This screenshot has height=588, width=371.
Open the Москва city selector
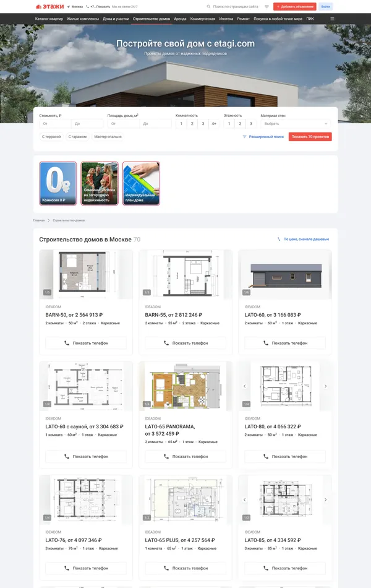75,7
